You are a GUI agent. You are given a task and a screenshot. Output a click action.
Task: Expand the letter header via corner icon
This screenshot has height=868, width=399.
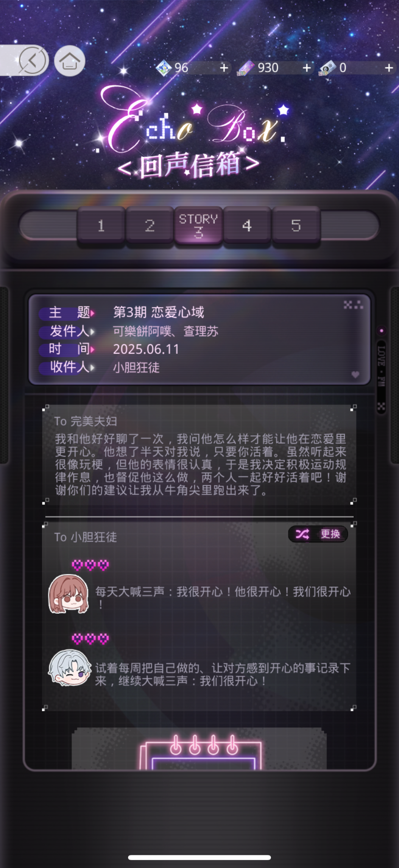pos(353,305)
